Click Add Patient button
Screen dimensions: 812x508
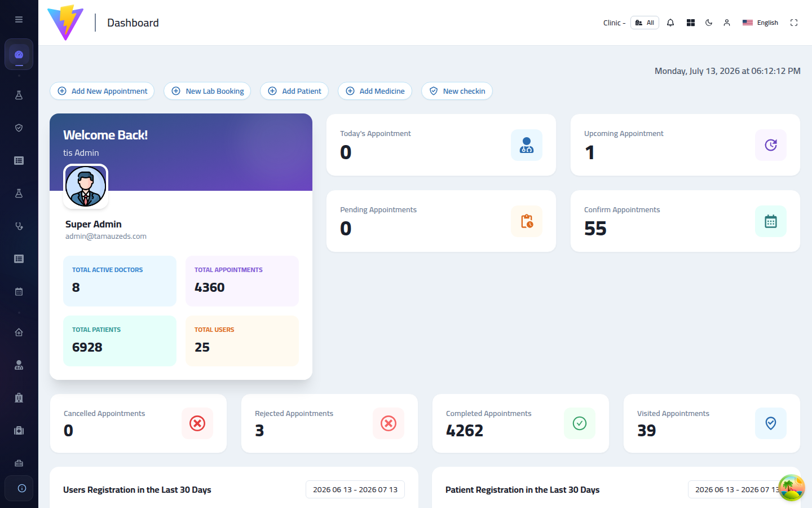294,91
